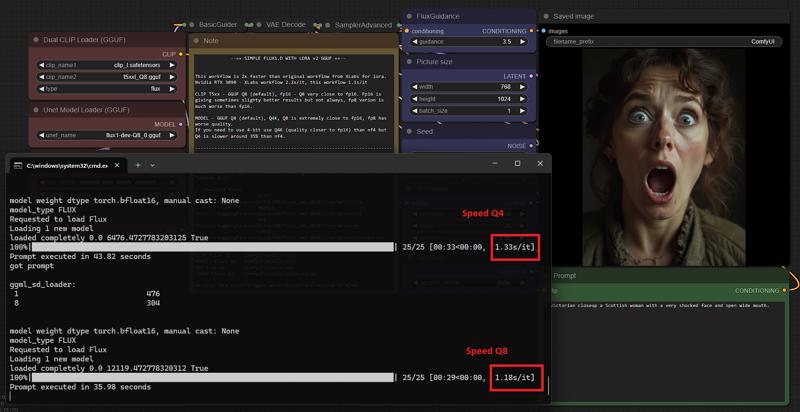Decrease guidance with left arrow

click(415, 42)
